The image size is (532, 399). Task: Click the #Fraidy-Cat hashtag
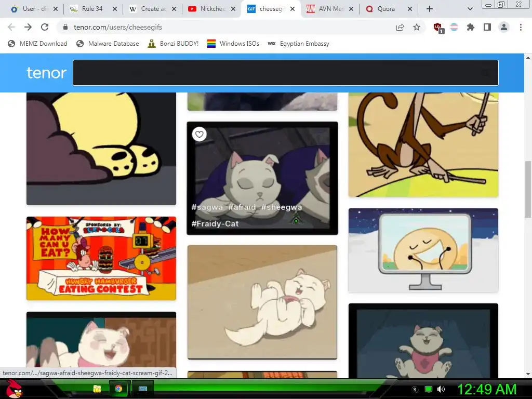(215, 223)
